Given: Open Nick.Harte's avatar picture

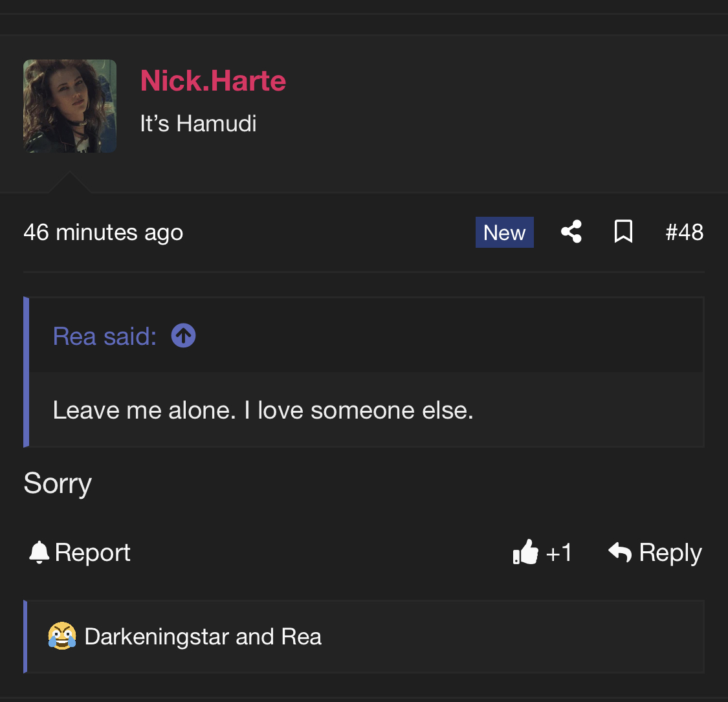Looking at the screenshot, I should [70, 106].
